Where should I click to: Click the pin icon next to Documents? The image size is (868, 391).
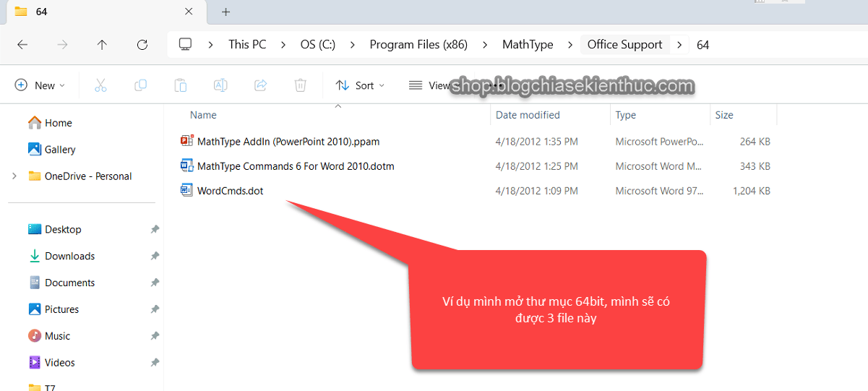(155, 283)
